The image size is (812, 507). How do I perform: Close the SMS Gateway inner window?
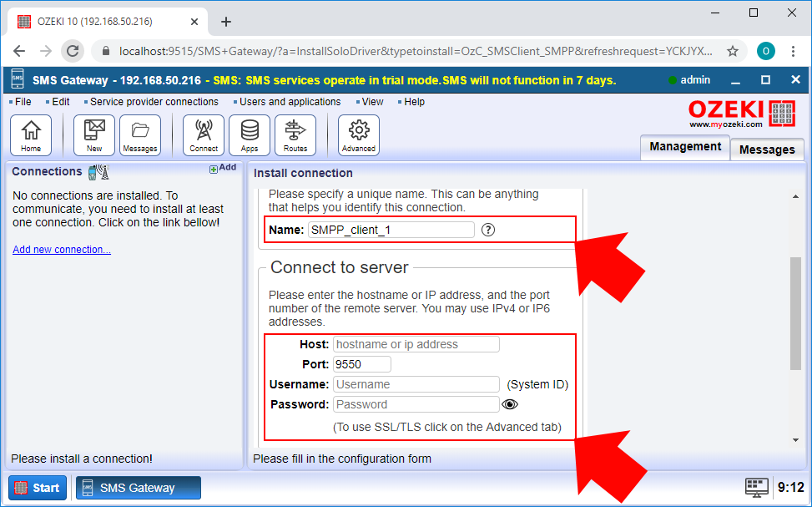coord(796,80)
